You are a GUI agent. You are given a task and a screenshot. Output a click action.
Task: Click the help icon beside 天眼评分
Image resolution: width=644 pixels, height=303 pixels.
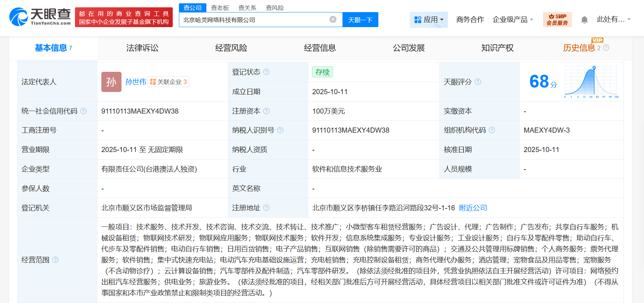click(478, 82)
